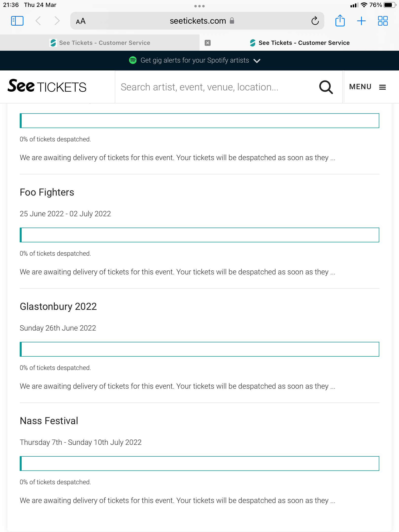
Task: Expand the Spotify gig alerts banner
Action: pos(195,60)
